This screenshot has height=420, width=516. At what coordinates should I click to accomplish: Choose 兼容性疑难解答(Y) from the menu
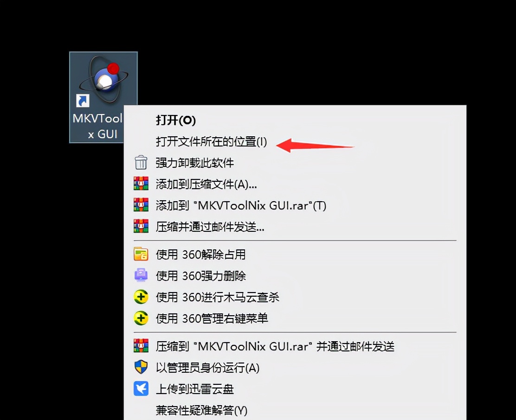coord(201,410)
